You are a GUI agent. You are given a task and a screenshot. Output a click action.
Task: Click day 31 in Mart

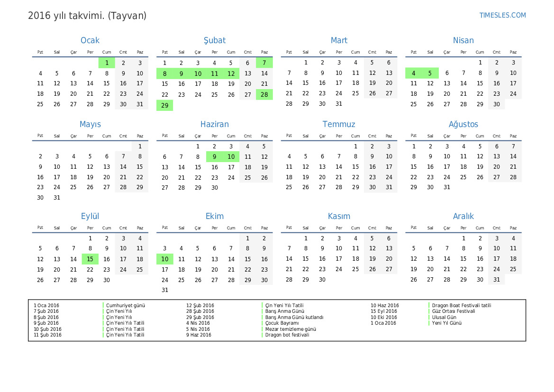coord(339,104)
